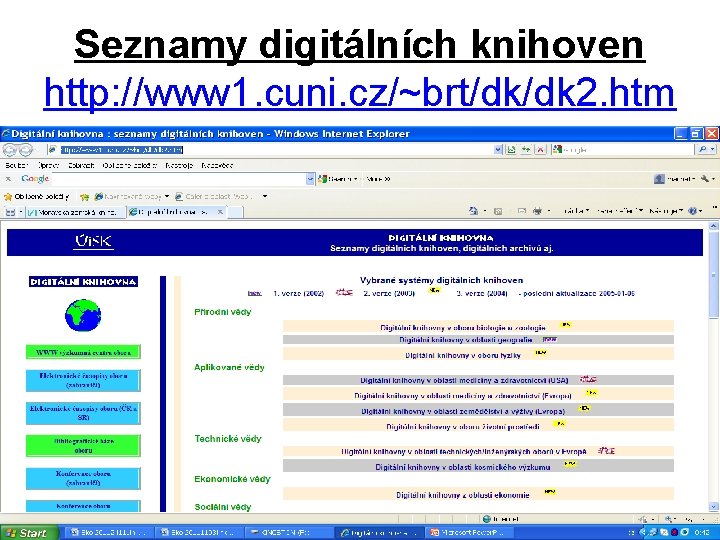Open Digitální knihovny v oboru biologie a zoologie
The height and width of the screenshot is (540, 720).
tap(463, 327)
